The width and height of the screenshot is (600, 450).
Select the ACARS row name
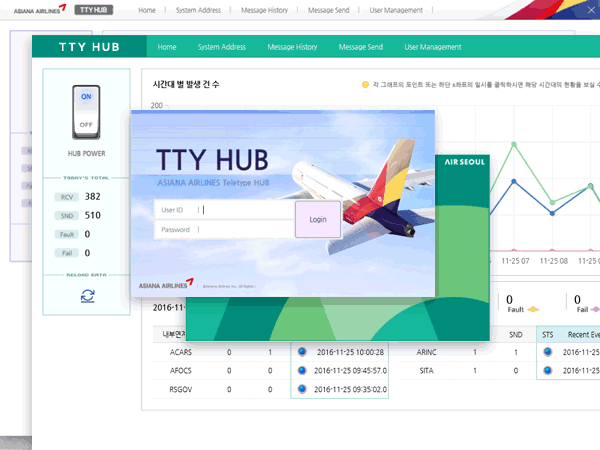pos(181,352)
